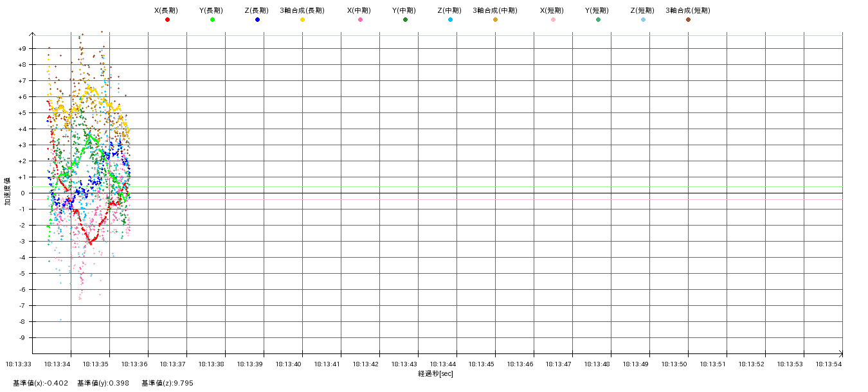Click the yellow 3軸合成(長期) legend dot
The height and width of the screenshot is (392, 868).
[x=302, y=20]
